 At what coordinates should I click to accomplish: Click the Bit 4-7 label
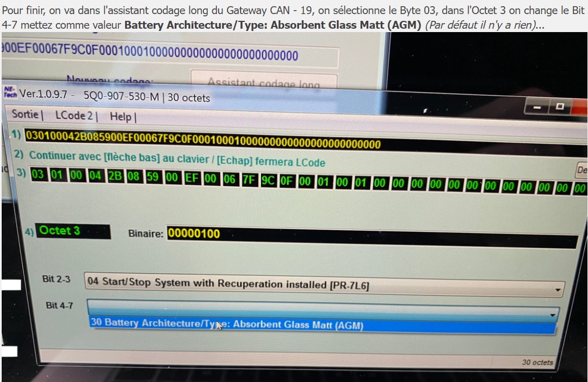pyautogui.click(x=59, y=305)
